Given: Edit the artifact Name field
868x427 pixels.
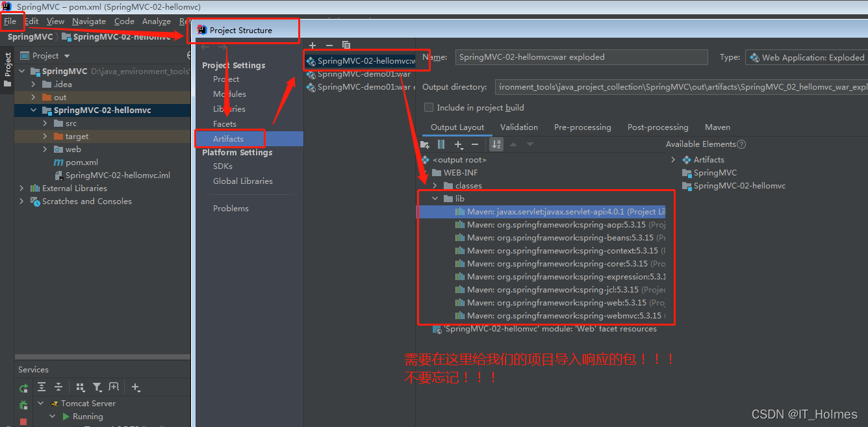Looking at the screenshot, I should click(581, 57).
